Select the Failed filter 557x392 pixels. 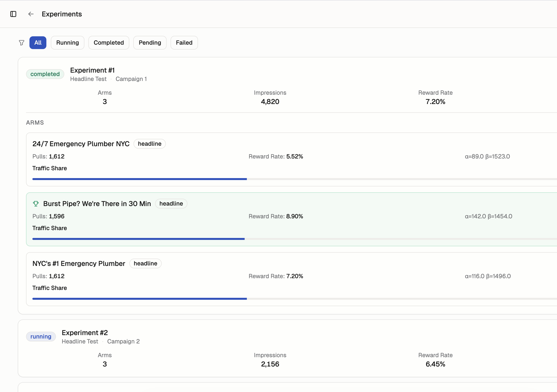pyautogui.click(x=184, y=42)
